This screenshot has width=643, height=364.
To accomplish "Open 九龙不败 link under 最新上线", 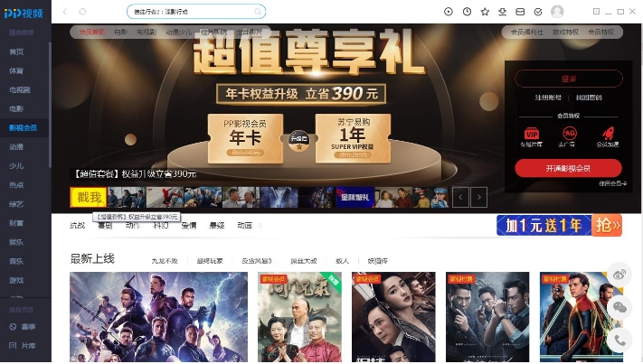I will (165, 261).
